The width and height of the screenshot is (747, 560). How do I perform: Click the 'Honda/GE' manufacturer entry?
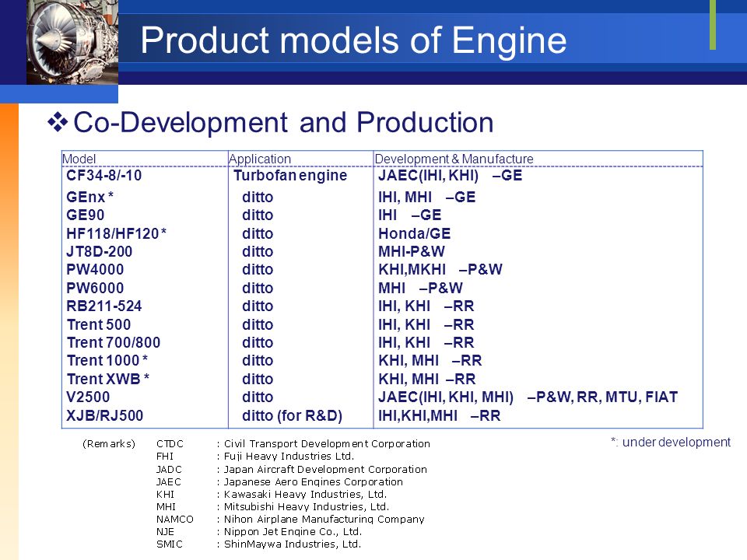point(415,233)
